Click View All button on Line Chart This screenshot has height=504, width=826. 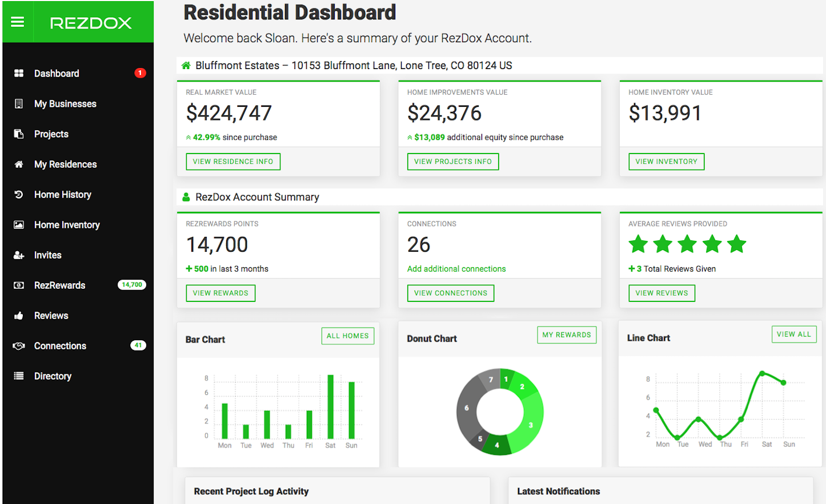click(x=794, y=334)
